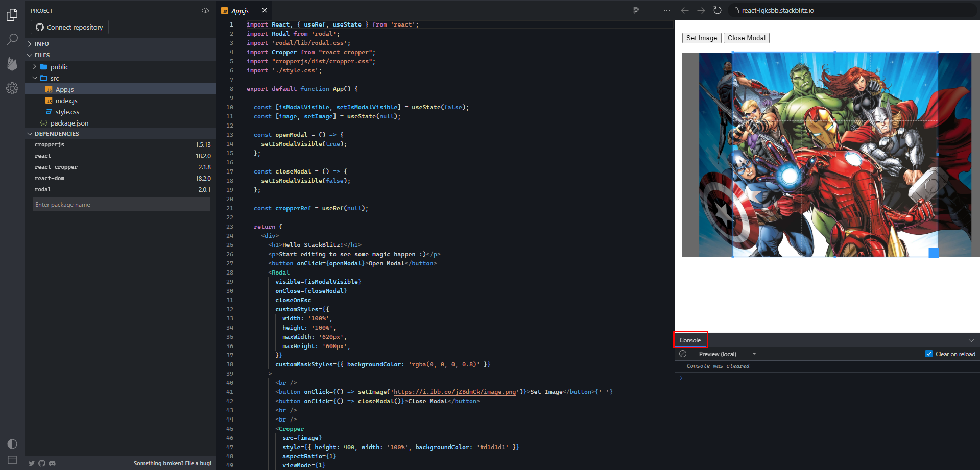Click the PROJECT panel heading
The image size is (980, 470).
(41, 11)
